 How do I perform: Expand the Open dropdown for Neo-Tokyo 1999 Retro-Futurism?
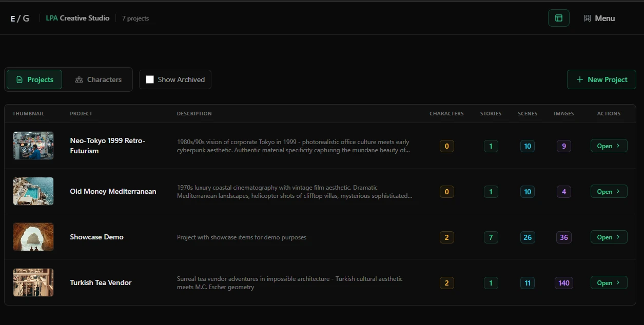click(609, 146)
